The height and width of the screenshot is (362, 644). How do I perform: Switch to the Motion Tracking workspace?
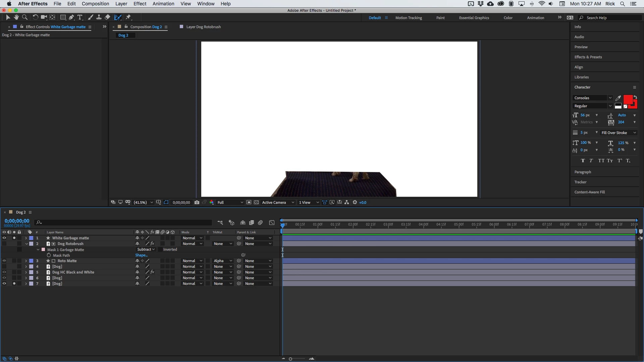(408, 18)
